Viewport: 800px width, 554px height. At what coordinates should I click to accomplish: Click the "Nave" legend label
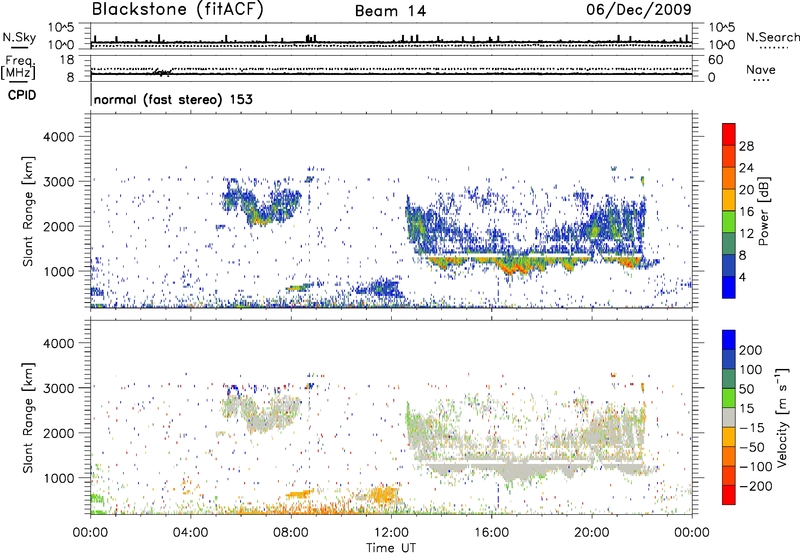[760, 69]
